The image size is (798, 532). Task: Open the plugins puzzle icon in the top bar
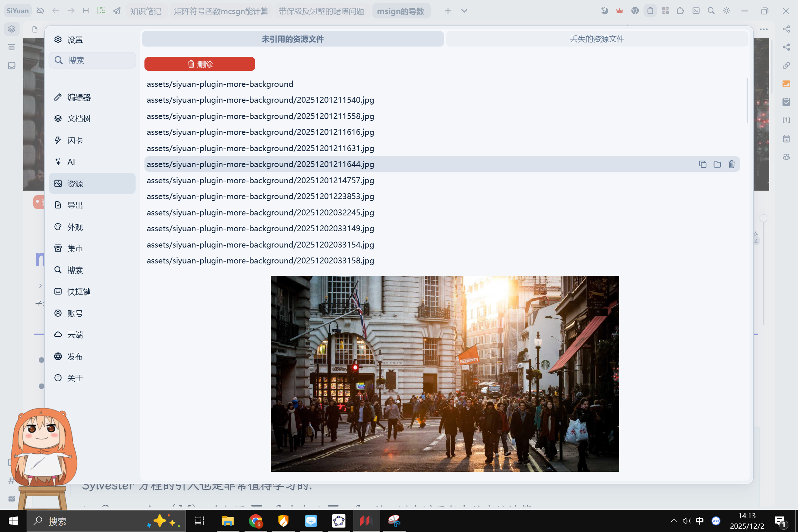pos(681,11)
